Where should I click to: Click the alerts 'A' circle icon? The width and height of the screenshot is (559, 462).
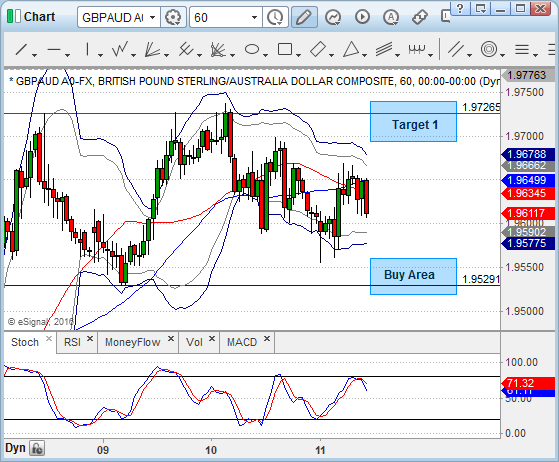click(x=391, y=17)
